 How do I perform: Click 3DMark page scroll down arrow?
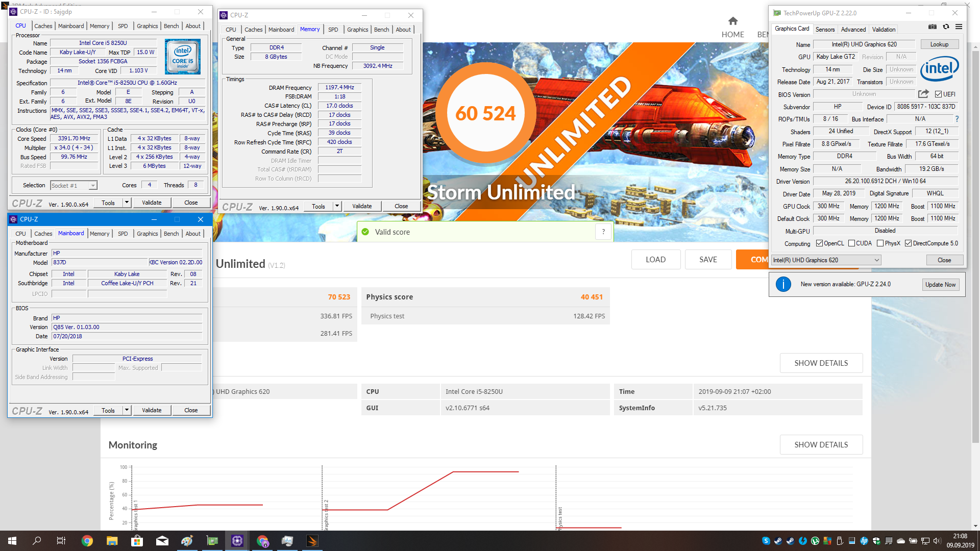(975, 526)
